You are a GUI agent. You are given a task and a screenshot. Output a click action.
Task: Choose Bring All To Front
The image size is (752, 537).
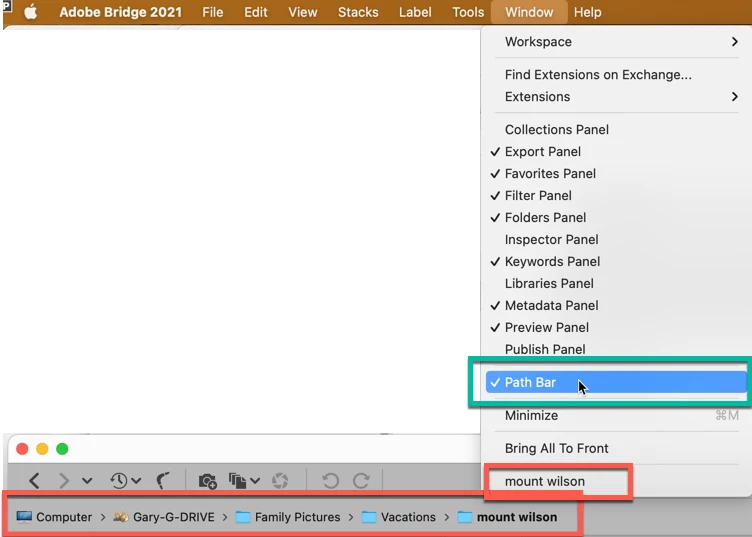pos(616,449)
